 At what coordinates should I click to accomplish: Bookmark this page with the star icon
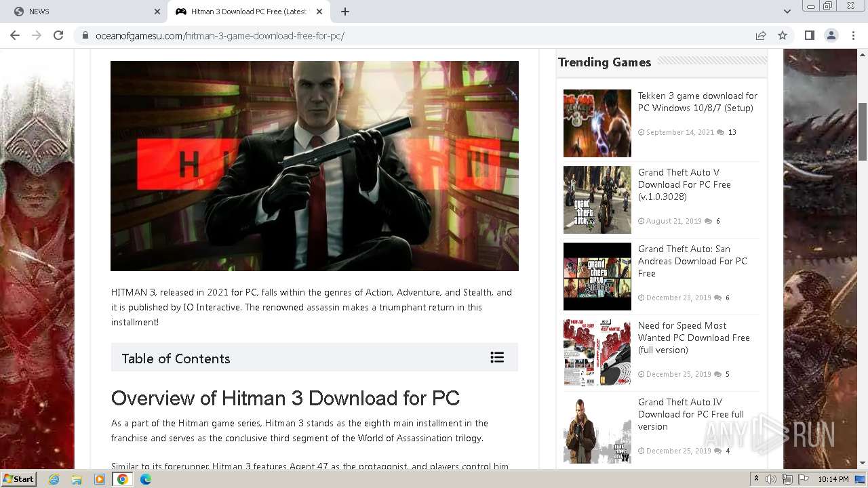(783, 36)
